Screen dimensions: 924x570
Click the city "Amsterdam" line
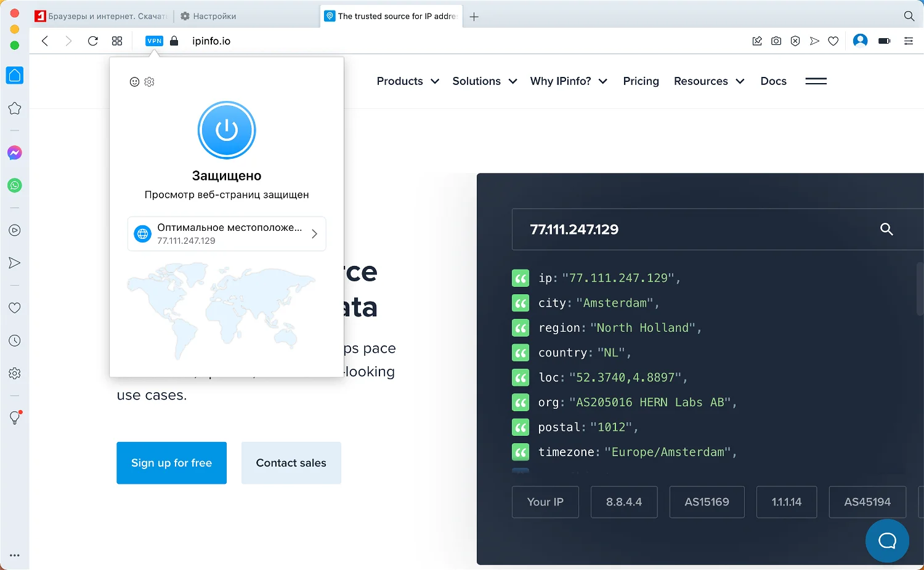pos(599,303)
